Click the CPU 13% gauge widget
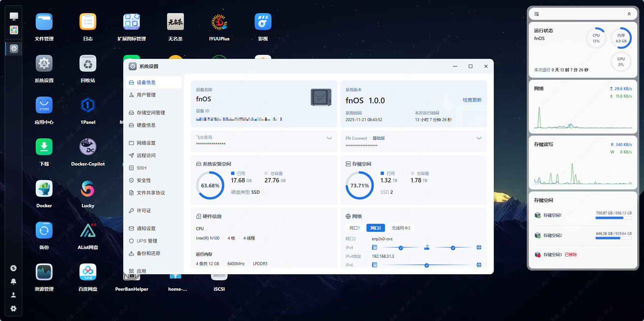Screen dimensions: 644x321 596,38
